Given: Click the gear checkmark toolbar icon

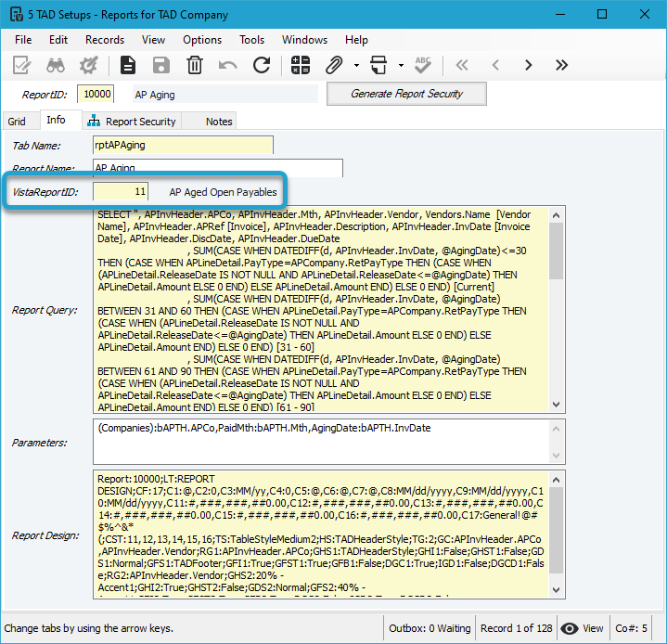Looking at the screenshot, I should point(88,65).
